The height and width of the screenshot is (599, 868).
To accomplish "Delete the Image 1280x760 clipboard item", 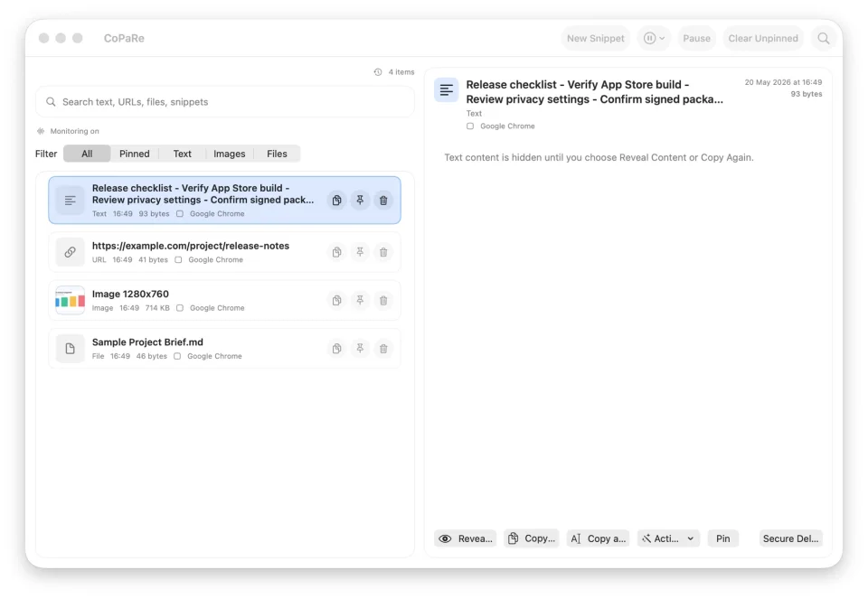I will click(x=383, y=300).
